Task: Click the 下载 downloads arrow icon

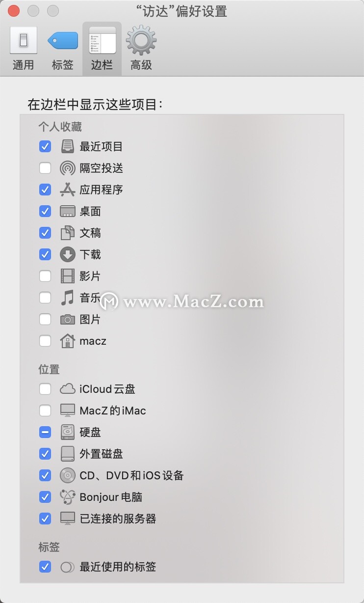Action: click(x=68, y=254)
